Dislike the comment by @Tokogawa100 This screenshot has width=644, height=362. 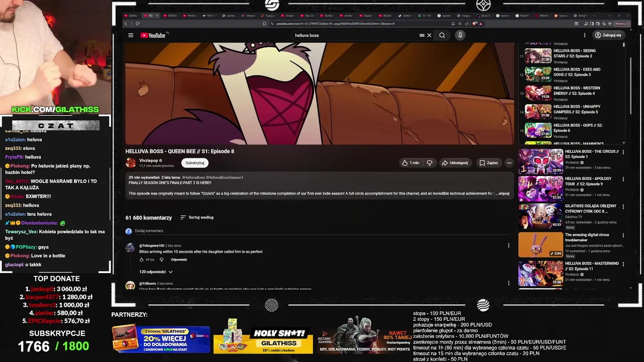pyautogui.click(x=162, y=259)
